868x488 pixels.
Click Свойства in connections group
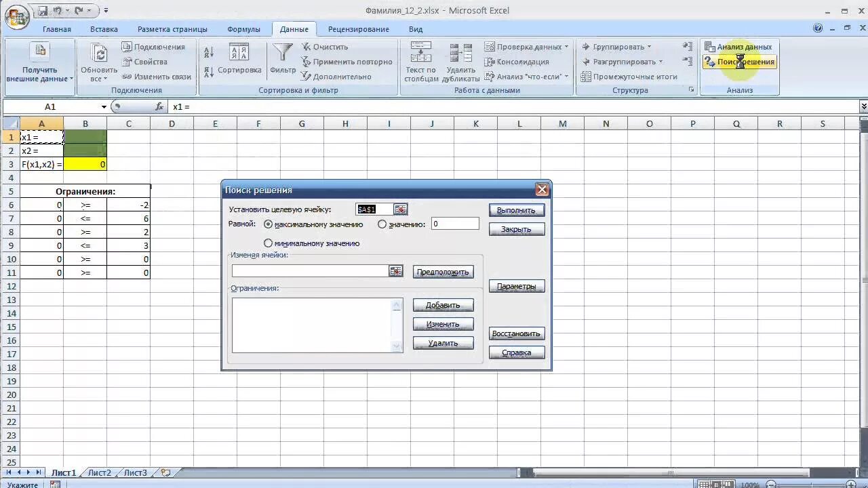click(x=145, y=62)
